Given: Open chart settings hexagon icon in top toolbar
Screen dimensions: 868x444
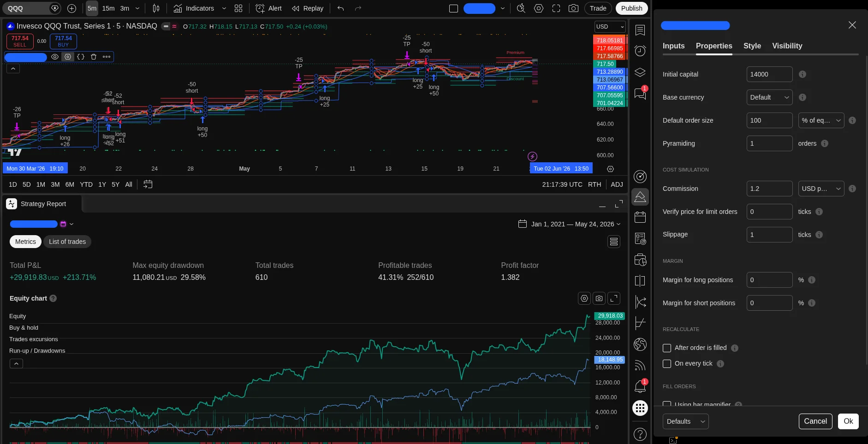Looking at the screenshot, I should click(539, 8).
